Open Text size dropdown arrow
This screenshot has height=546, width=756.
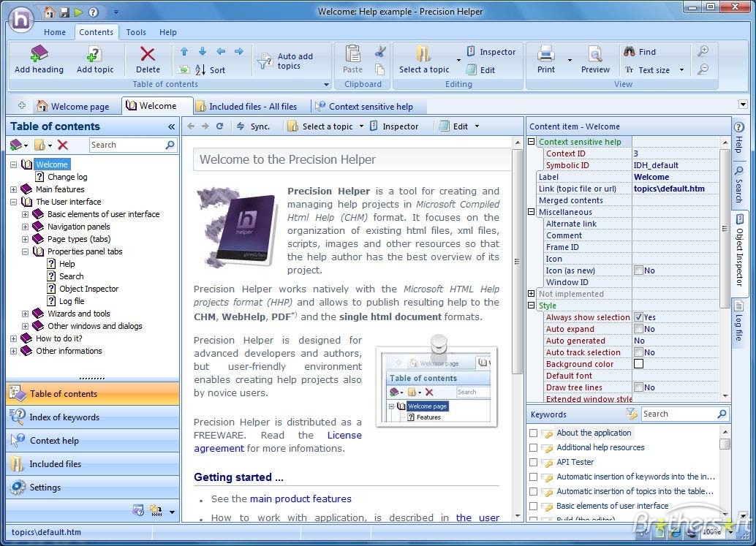681,70
